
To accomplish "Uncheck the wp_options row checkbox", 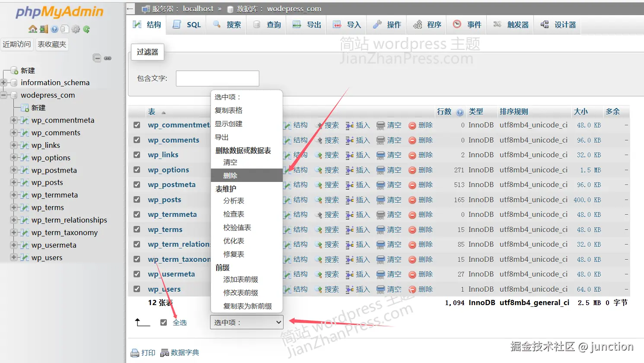I will [x=137, y=170].
